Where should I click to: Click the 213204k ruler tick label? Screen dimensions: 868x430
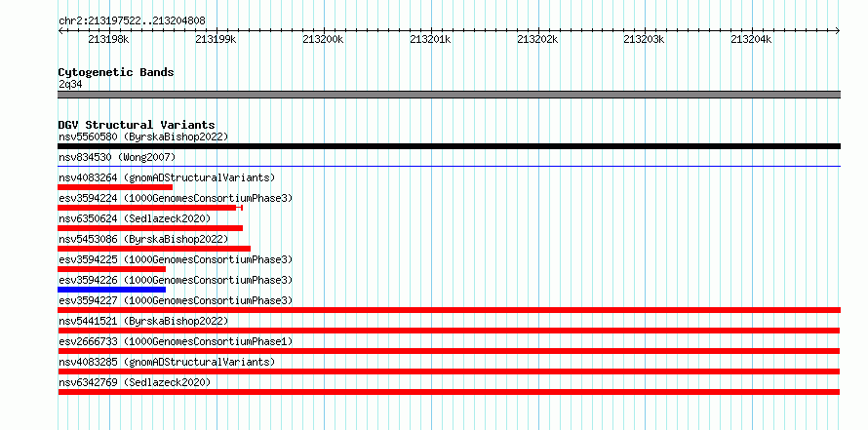(751, 40)
